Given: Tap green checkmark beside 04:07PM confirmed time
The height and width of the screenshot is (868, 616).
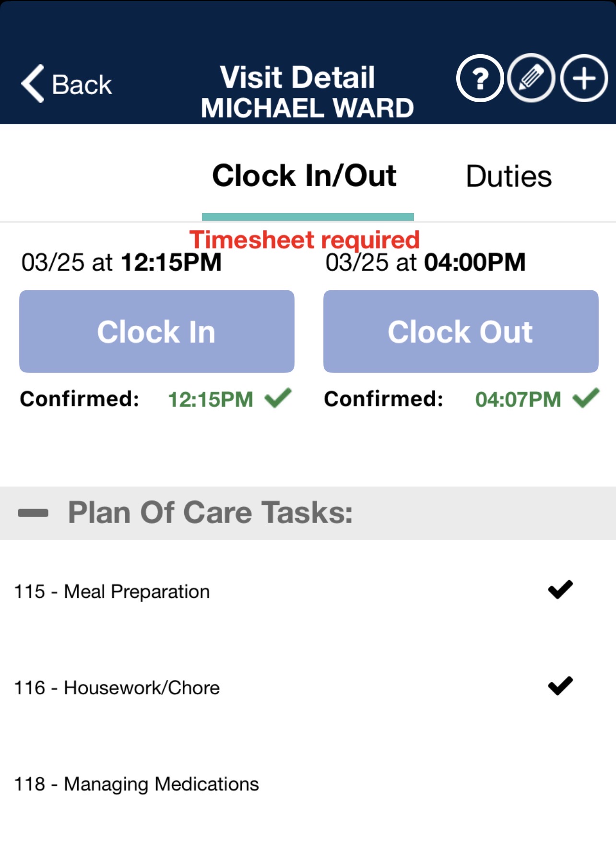Looking at the screenshot, I should (586, 398).
